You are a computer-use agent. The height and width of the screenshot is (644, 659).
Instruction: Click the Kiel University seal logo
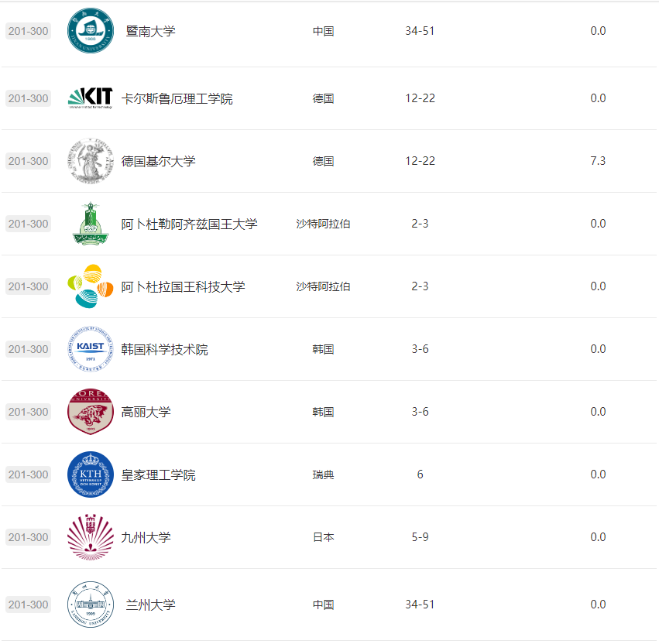(91, 161)
